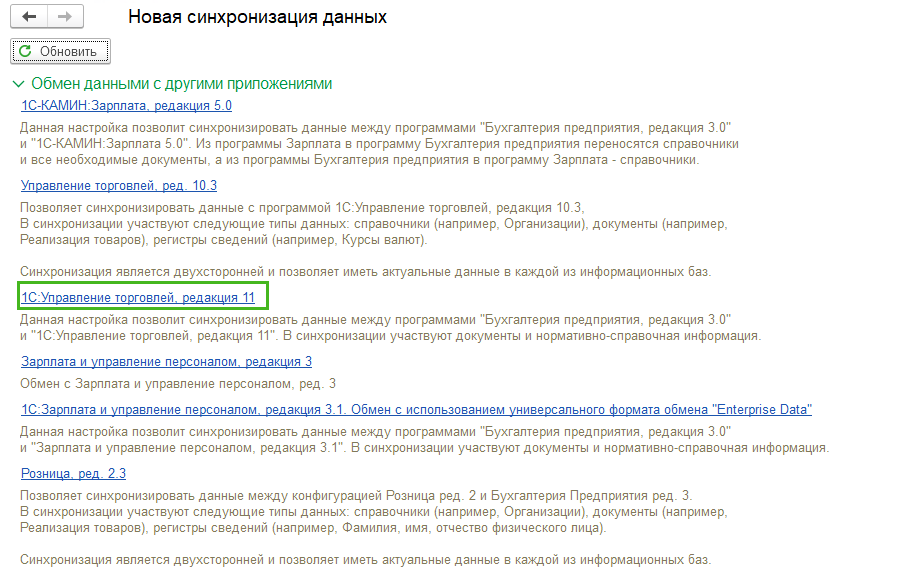This screenshot has height=570, width=920.
Task: Collapse the Обмен данными с другими приложениями section
Action: pyautogui.click(x=18, y=84)
